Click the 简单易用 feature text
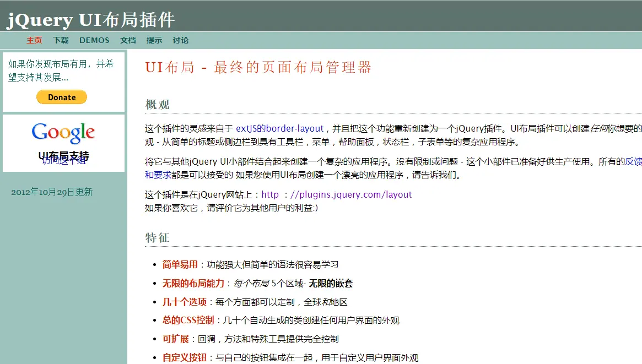Screen dimensions: 642x364 (180, 265)
